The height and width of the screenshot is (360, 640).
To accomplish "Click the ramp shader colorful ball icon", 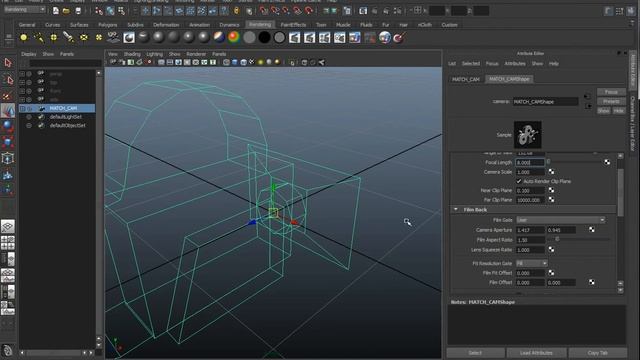I will coord(234,38).
